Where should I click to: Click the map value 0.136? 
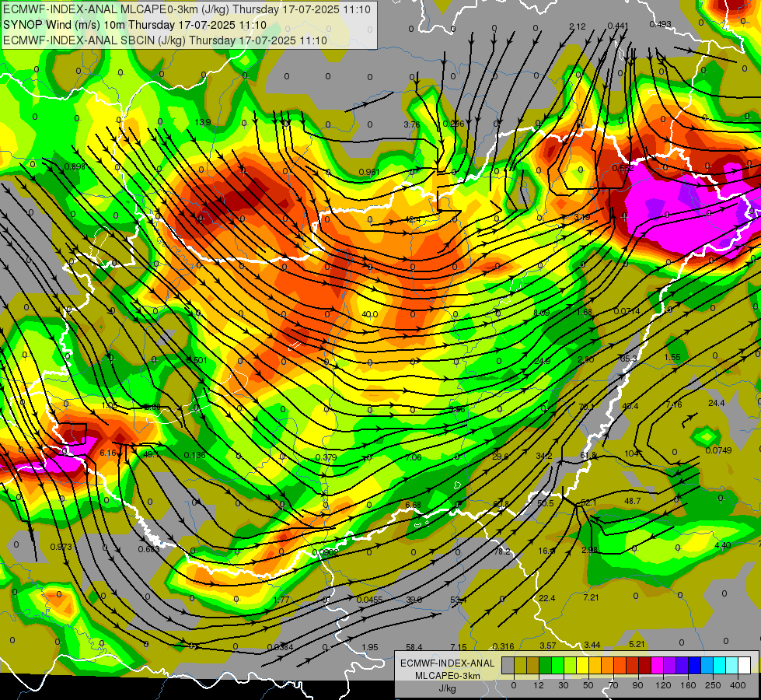click(194, 455)
